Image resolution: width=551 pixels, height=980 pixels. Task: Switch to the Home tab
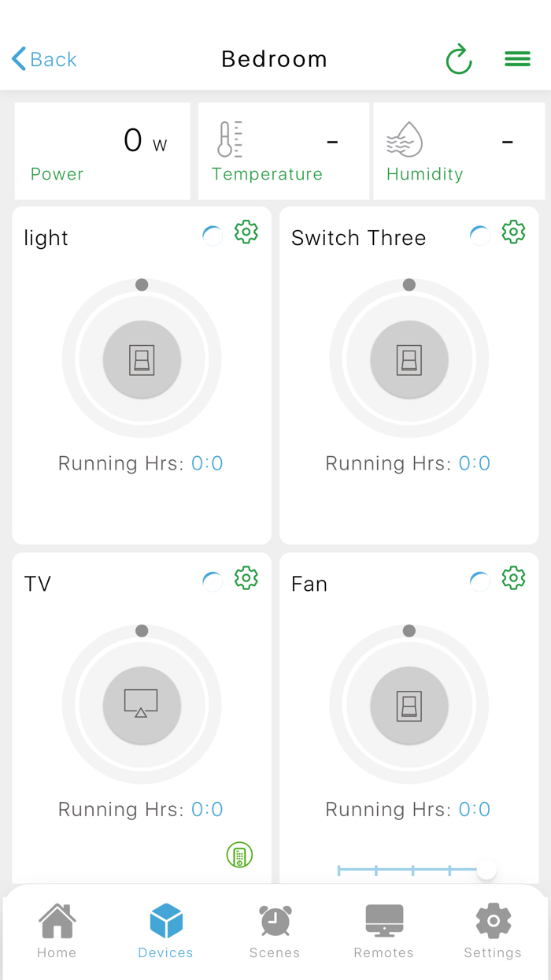pos(56,930)
